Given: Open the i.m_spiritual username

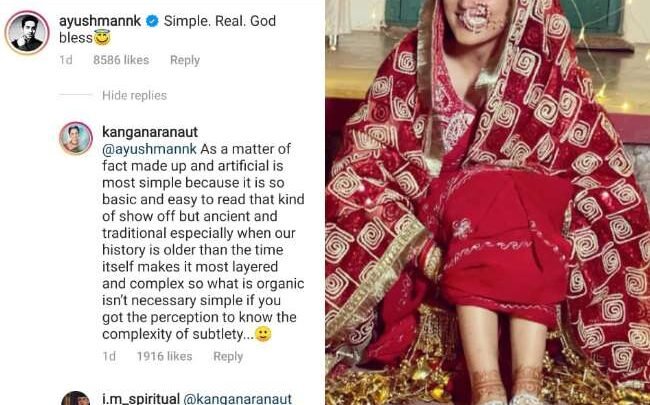Looking at the screenshot, I should click(x=139, y=398).
